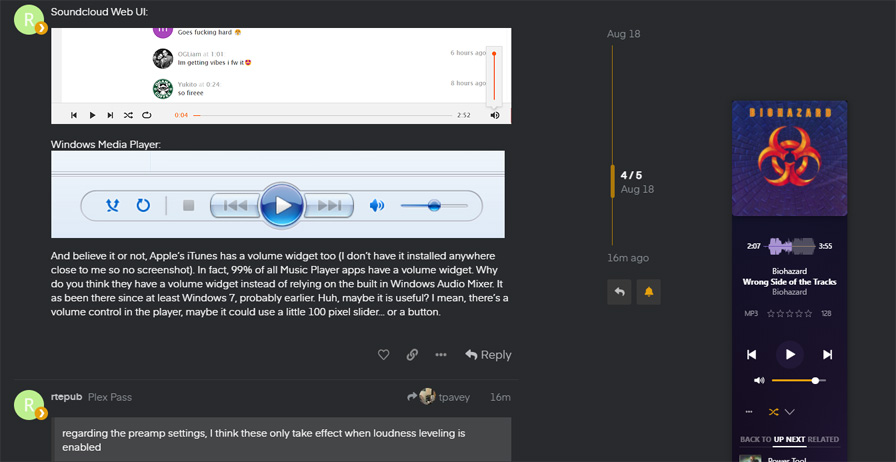This screenshot has width=896, height=462.
Task: Grab the 4 / 5 timeline scroller handle
Action: pos(613,181)
